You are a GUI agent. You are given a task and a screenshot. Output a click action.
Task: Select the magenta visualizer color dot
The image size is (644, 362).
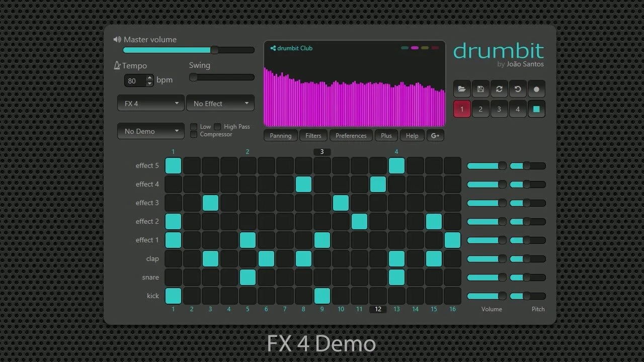(x=415, y=48)
